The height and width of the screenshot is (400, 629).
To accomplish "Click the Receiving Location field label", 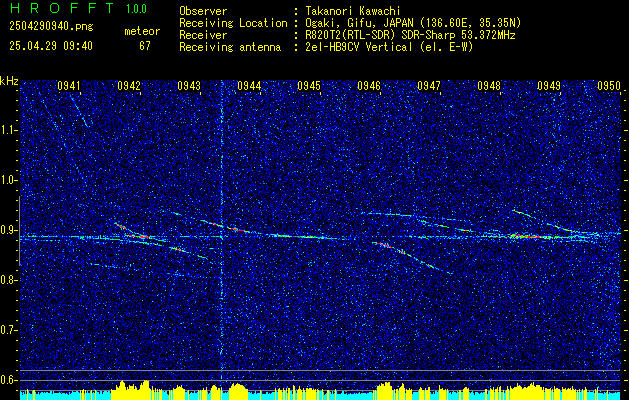I will [x=233, y=23].
